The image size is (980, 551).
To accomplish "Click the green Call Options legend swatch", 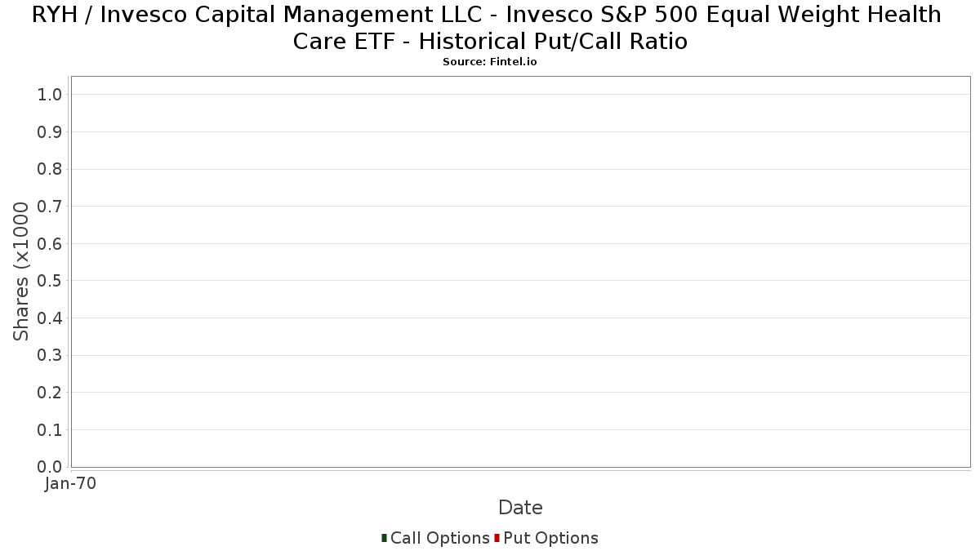I will (384, 538).
